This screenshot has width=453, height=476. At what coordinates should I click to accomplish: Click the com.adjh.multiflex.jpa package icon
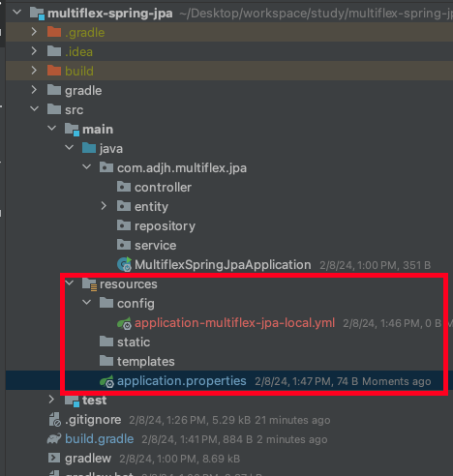pyautogui.click(x=106, y=167)
